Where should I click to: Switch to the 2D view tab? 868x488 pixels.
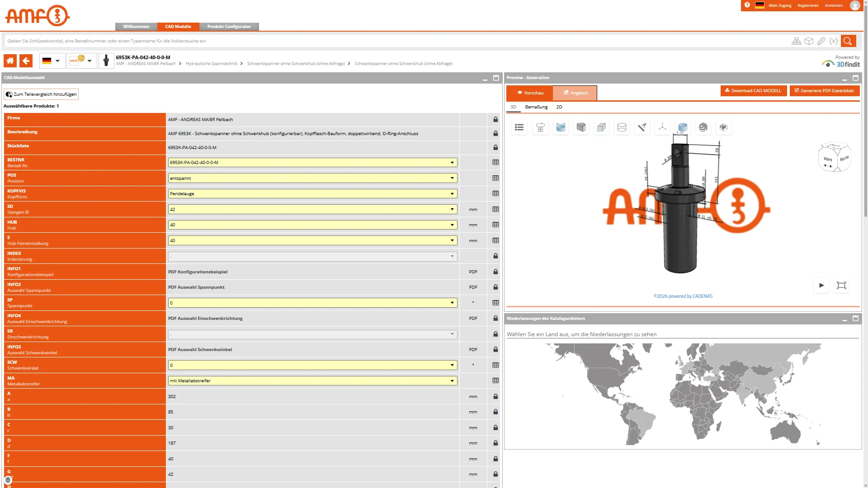coord(559,107)
